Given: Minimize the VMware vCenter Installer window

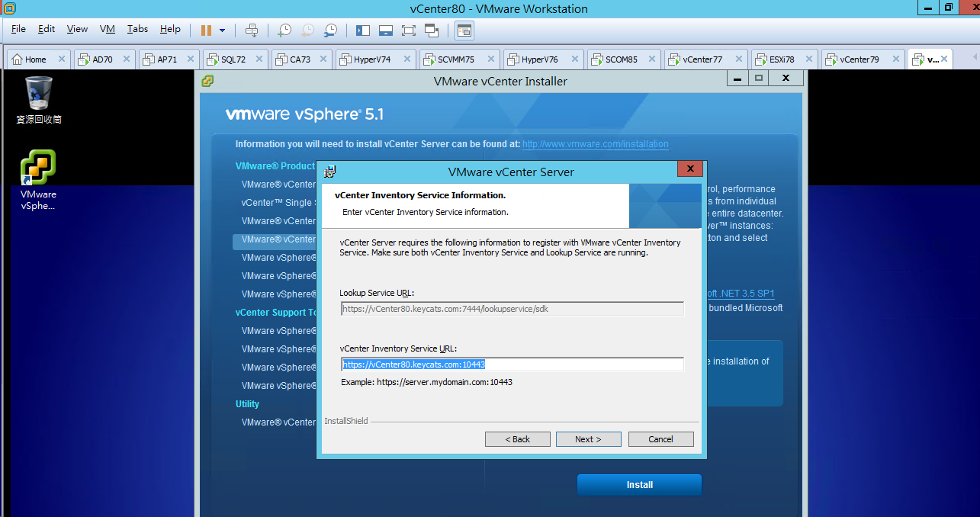Looking at the screenshot, I should click(737, 78).
